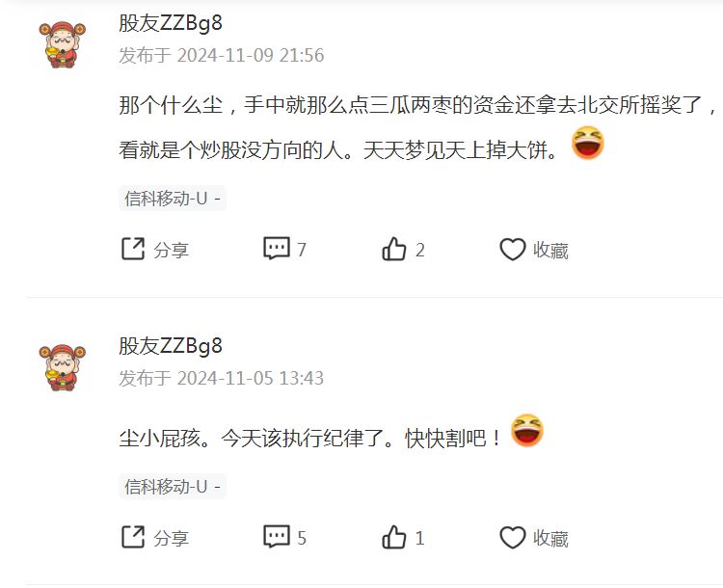Like the first post with thumbs-up icon
Screen dimensions: 723x588
393,249
